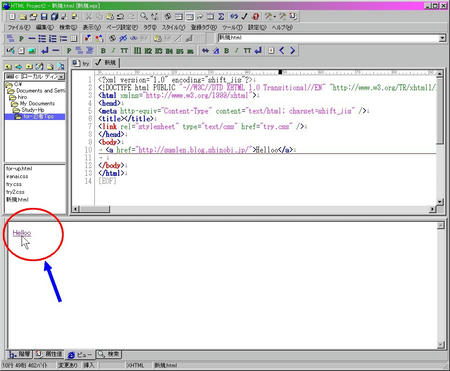Screen dimensions: 450x371
Task: Click the magnifier search icon
Action: coord(144,16)
